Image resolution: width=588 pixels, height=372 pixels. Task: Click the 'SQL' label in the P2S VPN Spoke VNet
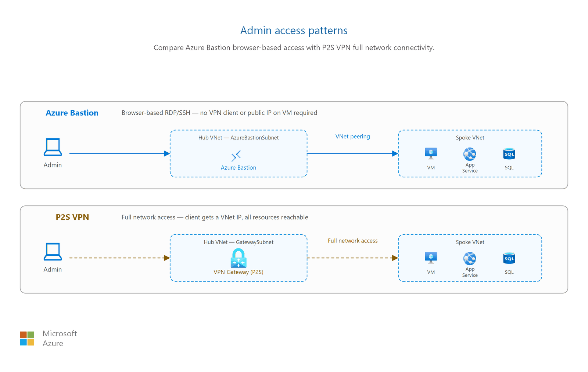(509, 272)
